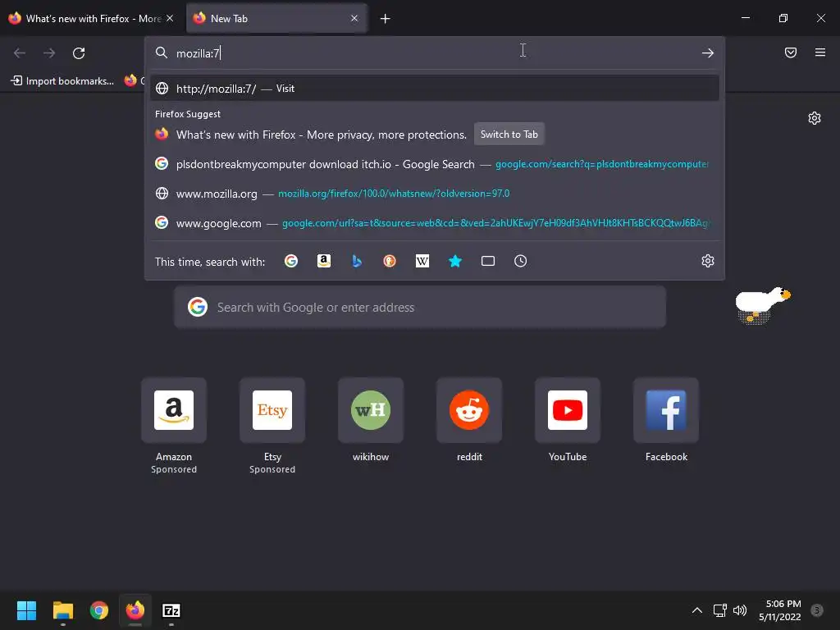Click the reload page icon
Viewport: 840px width, 630px height.
coord(79,53)
